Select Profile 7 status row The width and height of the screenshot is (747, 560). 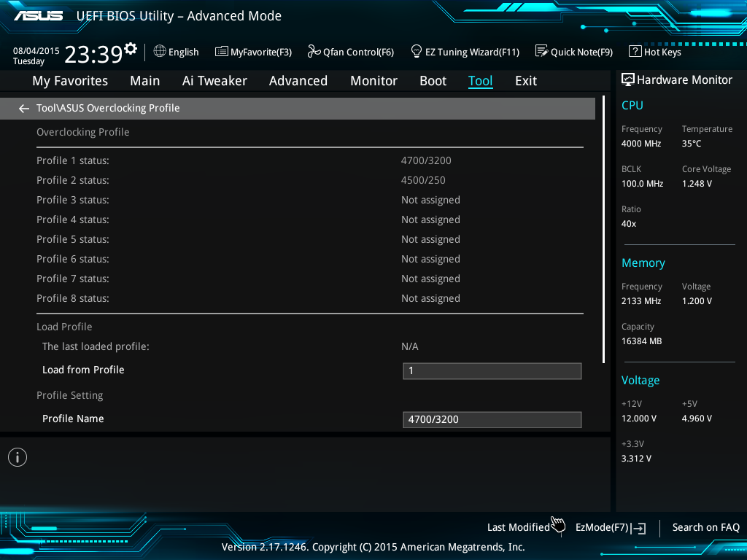tap(309, 279)
